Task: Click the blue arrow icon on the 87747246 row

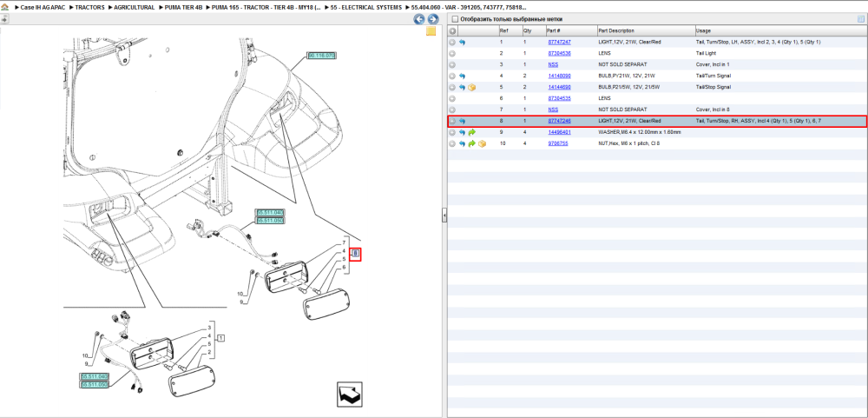Action: [x=463, y=121]
